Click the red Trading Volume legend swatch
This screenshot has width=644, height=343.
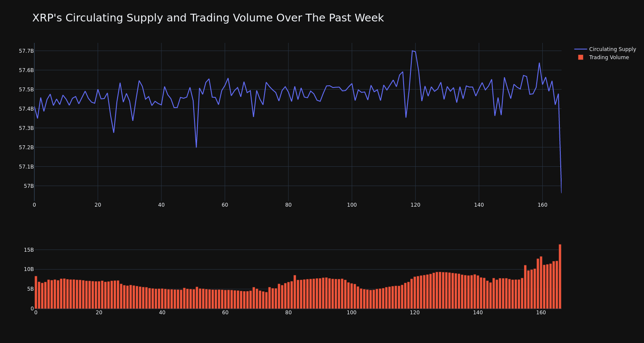pos(580,57)
